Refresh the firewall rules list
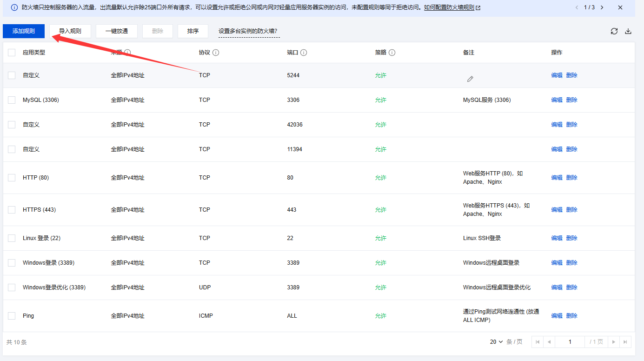Viewport: 644px width, 361px height. pos(614,31)
